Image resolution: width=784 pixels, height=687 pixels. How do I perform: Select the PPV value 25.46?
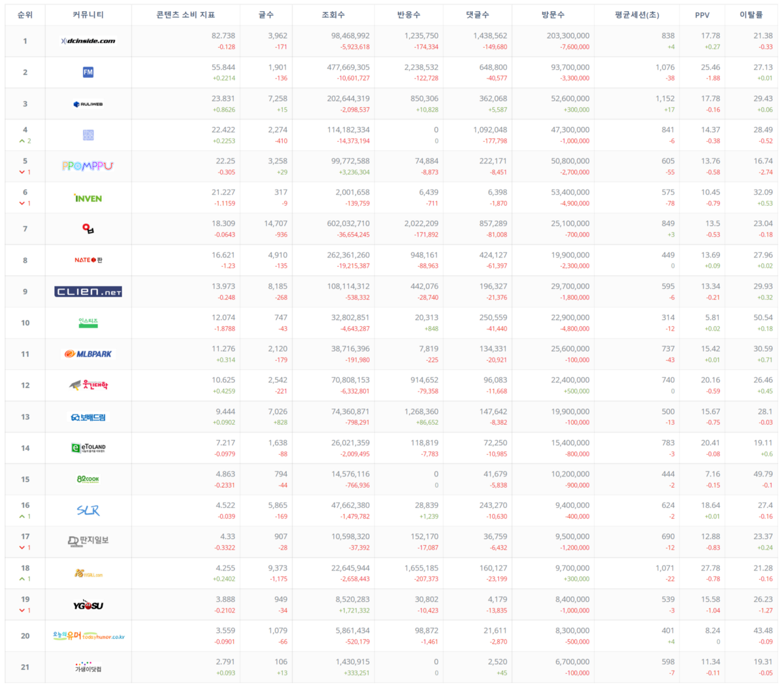(711, 67)
